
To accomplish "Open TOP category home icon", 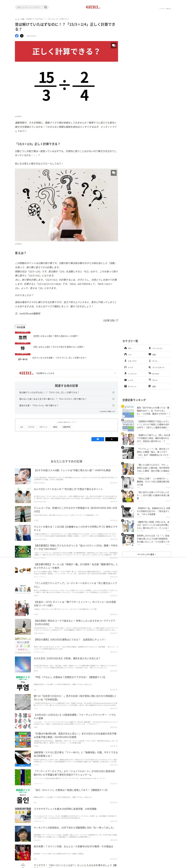I will point(126,348).
